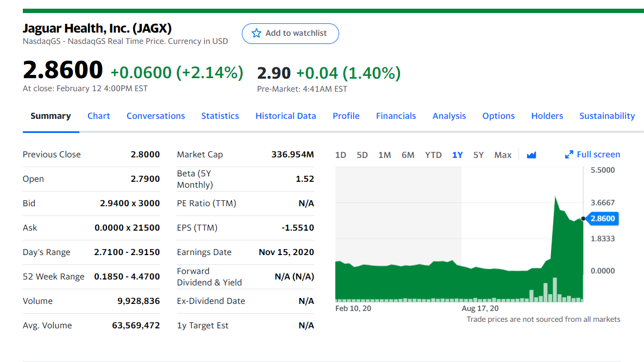Open the Conversations tab
Image resolution: width=644 pixels, height=362 pixels.
click(x=155, y=116)
